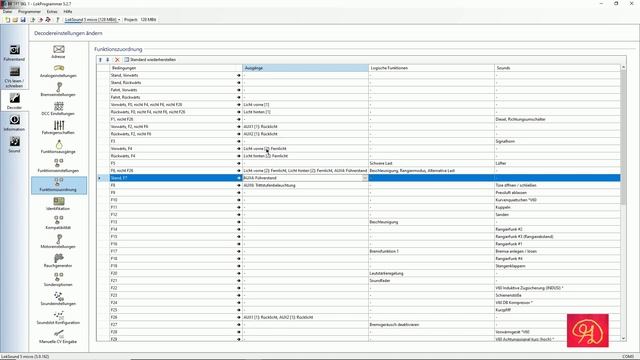Open the Hilfe menu
640x360 pixels.
[x=68, y=12]
